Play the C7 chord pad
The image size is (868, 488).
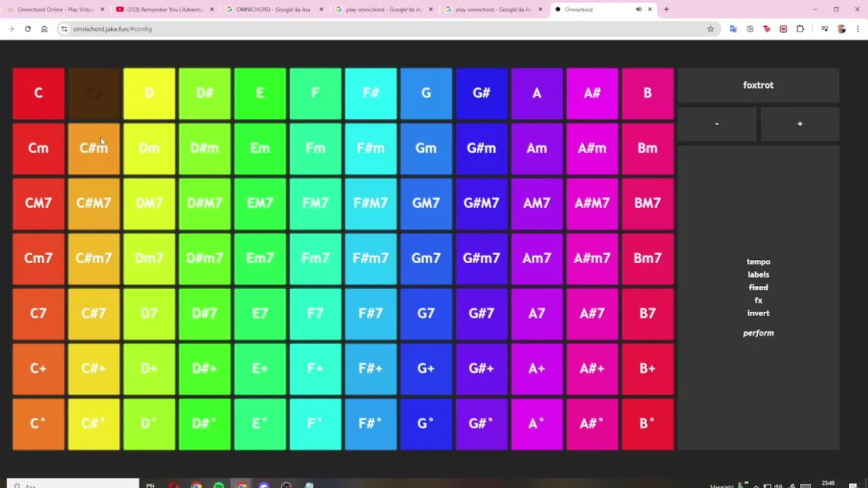coord(39,313)
